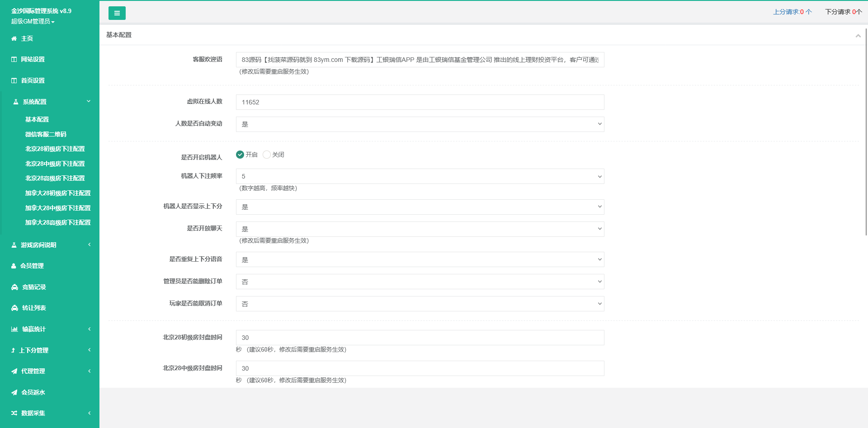Open the 机器人下注频率 dropdown
The width and height of the screenshot is (868, 428).
tap(420, 176)
